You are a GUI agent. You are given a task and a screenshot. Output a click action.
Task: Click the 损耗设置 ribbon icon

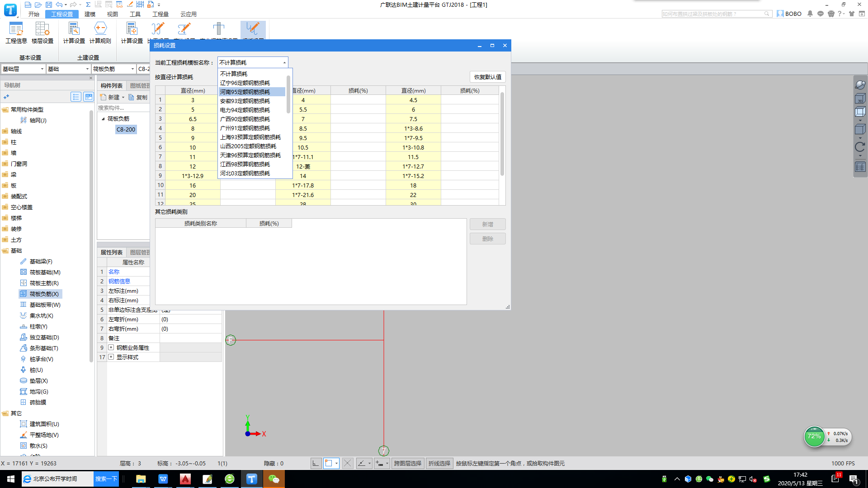point(253,30)
